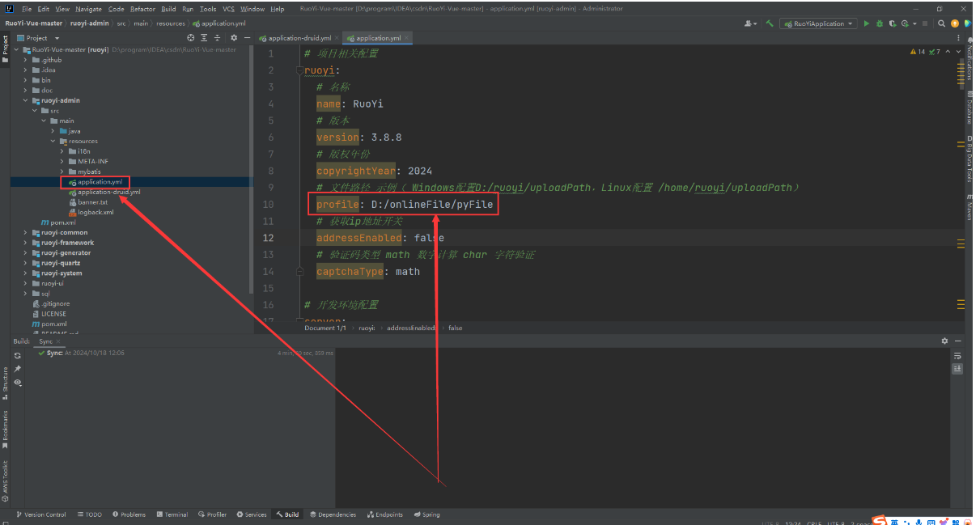Image resolution: width=980 pixels, height=525 pixels.
Task: Open the Project view selector dropdown
Action: (37, 38)
